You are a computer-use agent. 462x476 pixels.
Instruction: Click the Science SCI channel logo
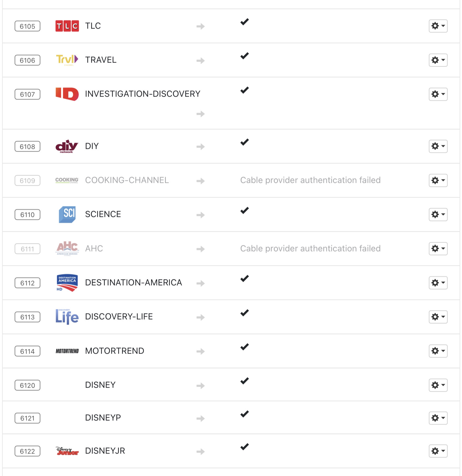(x=67, y=214)
